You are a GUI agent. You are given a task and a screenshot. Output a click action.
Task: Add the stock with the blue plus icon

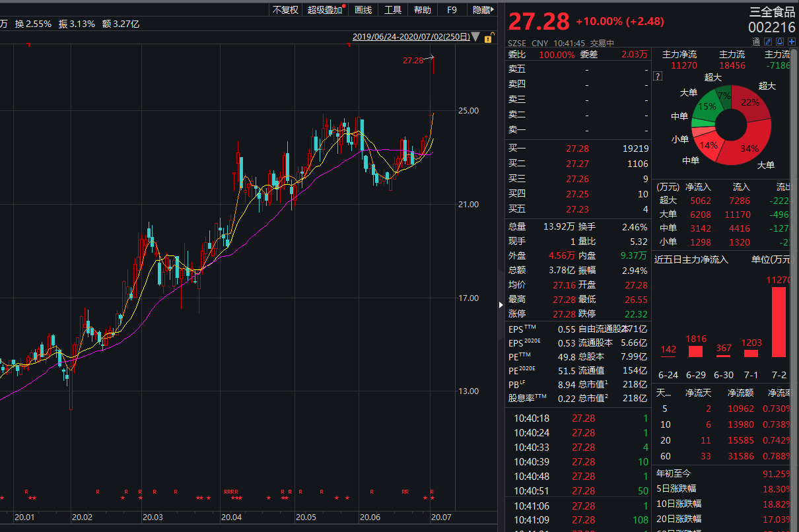click(791, 42)
